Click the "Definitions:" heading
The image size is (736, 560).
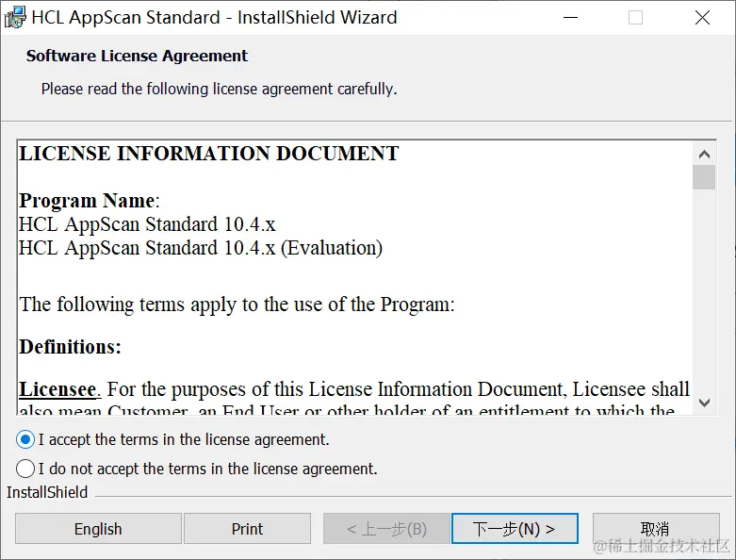[x=70, y=347]
